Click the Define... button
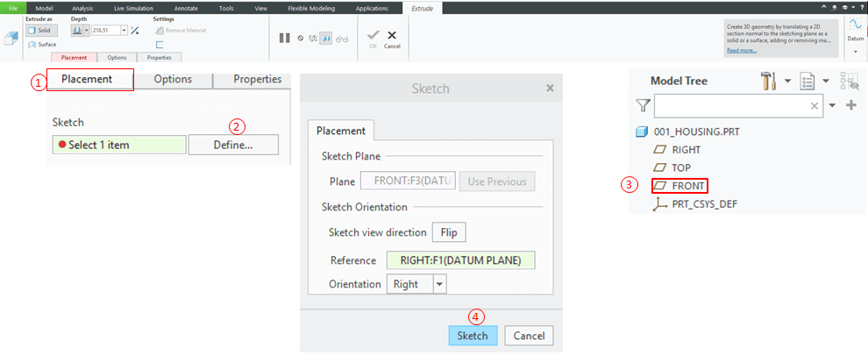This screenshot has width=868, height=355. coord(233,145)
